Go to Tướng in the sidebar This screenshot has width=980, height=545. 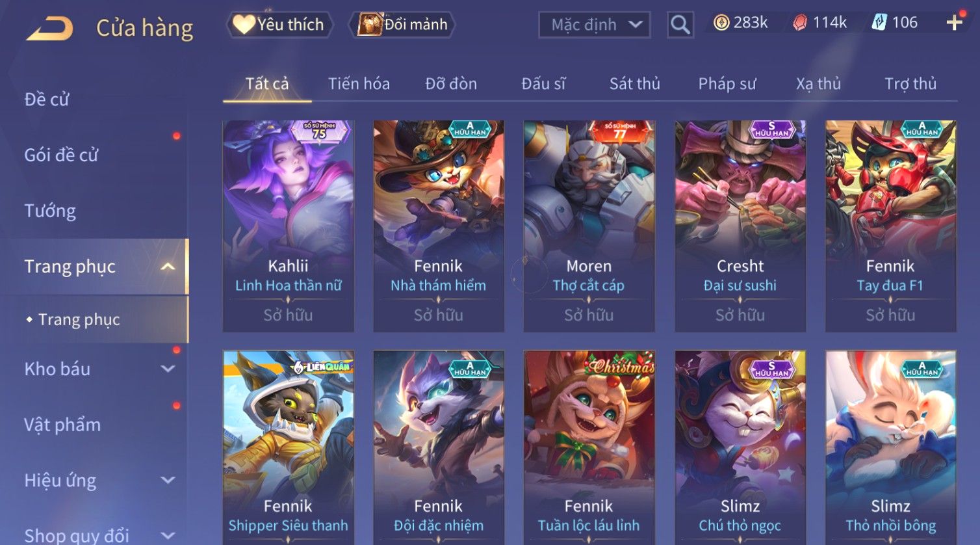[50, 211]
